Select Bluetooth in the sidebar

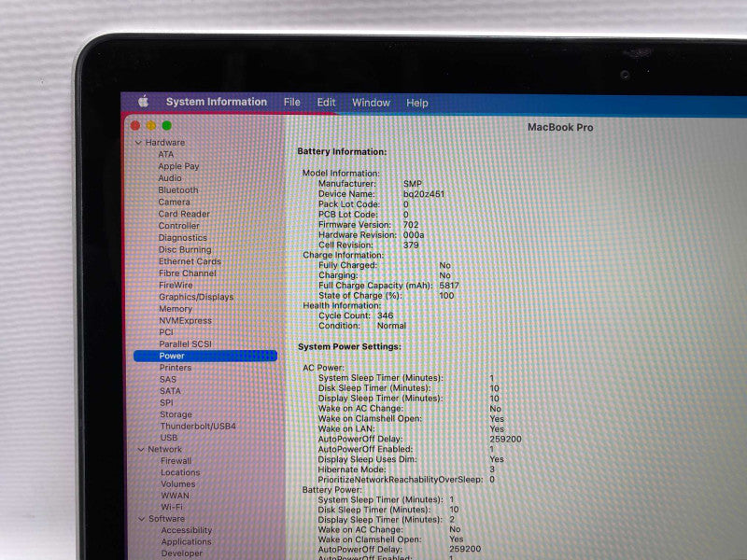(178, 190)
